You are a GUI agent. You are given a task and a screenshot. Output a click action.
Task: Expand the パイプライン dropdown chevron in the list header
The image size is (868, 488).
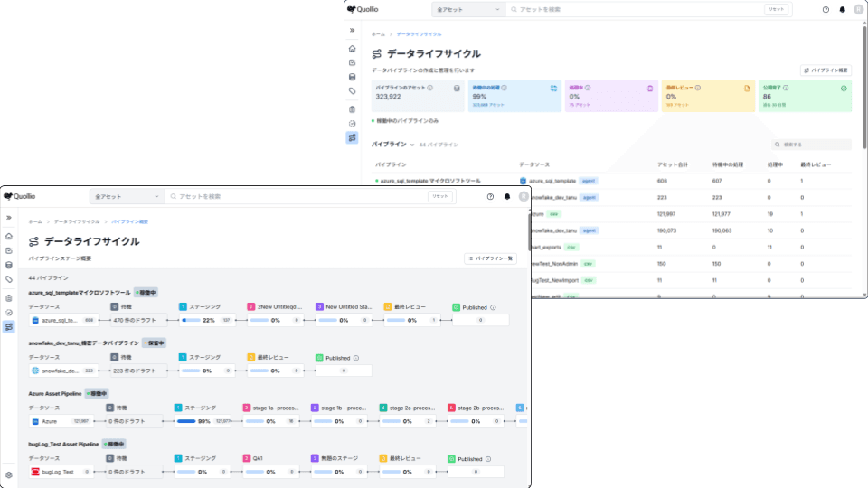[x=412, y=145]
